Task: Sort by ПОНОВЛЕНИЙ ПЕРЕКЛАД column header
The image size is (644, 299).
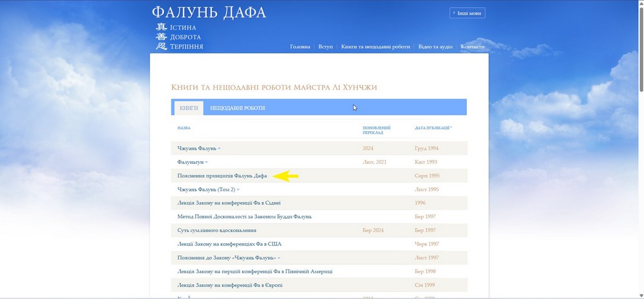Action: pos(377,131)
